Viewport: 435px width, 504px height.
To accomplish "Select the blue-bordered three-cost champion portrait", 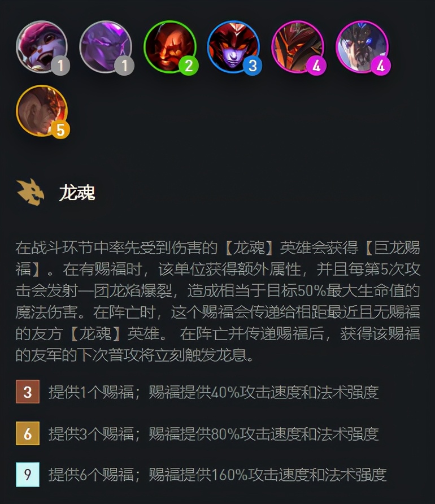I will (233, 47).
